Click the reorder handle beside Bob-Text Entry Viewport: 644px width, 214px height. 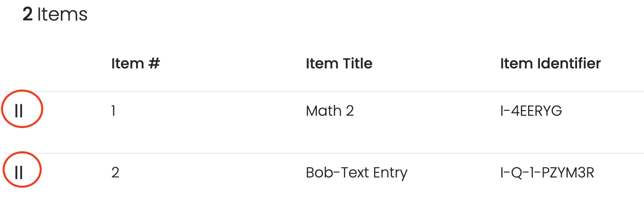[x=19, y=172]
